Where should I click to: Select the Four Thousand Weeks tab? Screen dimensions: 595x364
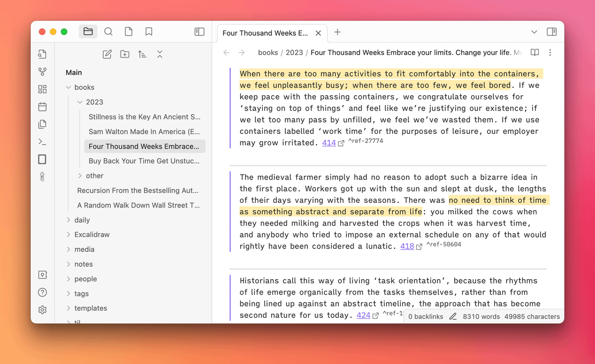(x=265, y=33)
